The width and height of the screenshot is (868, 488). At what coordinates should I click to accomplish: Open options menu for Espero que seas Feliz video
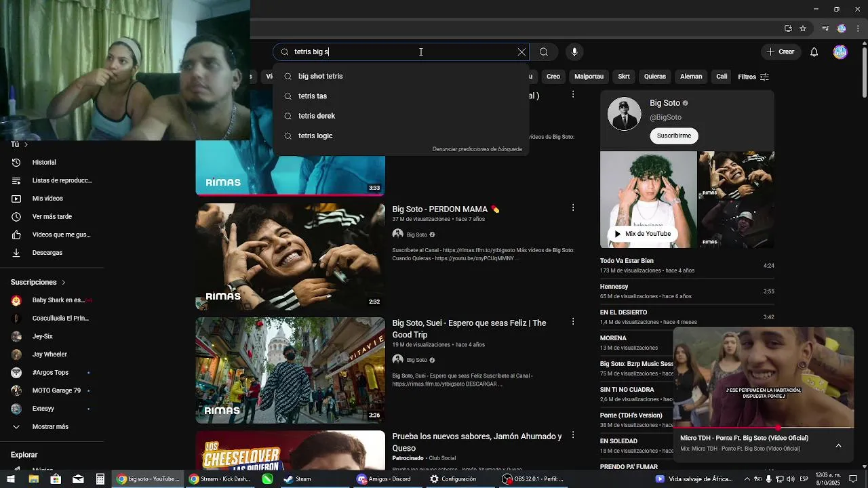click(x=573, y=322)
